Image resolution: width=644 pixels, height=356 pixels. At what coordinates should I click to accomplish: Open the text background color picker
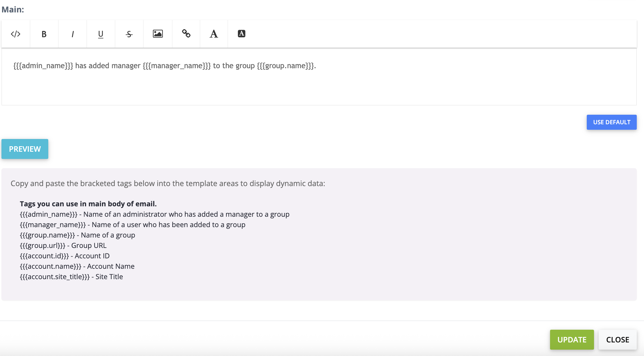pos(241,34)
